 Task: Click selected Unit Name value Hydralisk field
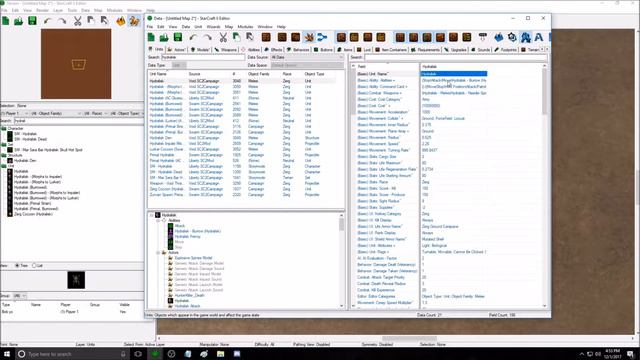pos(453,74)
